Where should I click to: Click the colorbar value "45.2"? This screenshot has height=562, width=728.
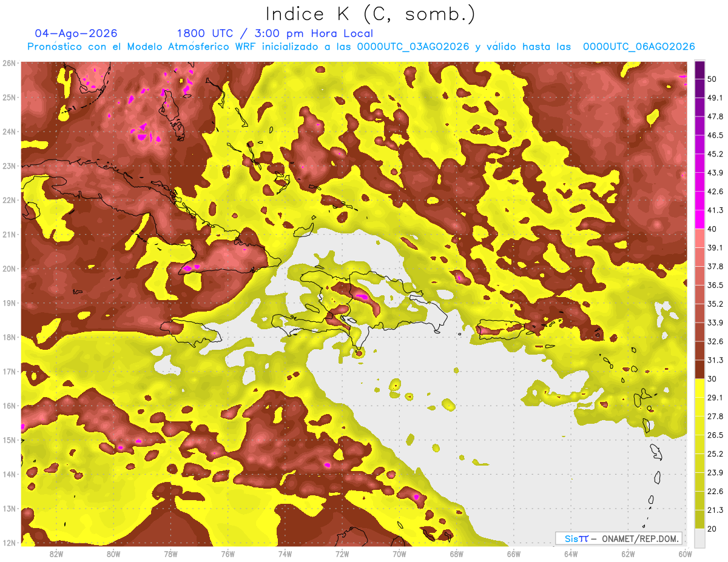[x=715, y=154]
